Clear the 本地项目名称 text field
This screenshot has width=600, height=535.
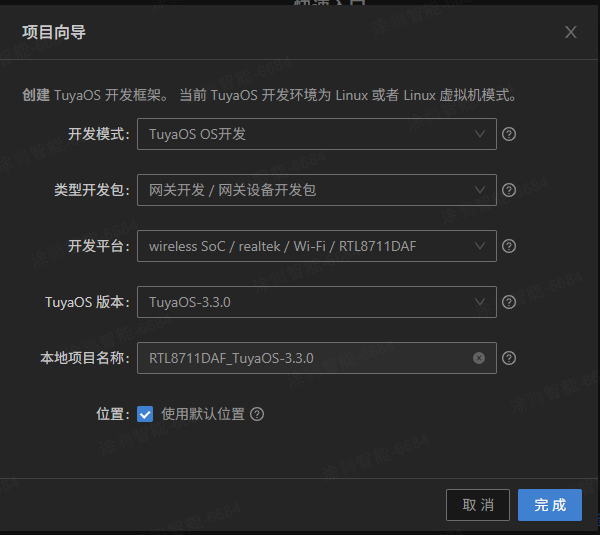479,358
